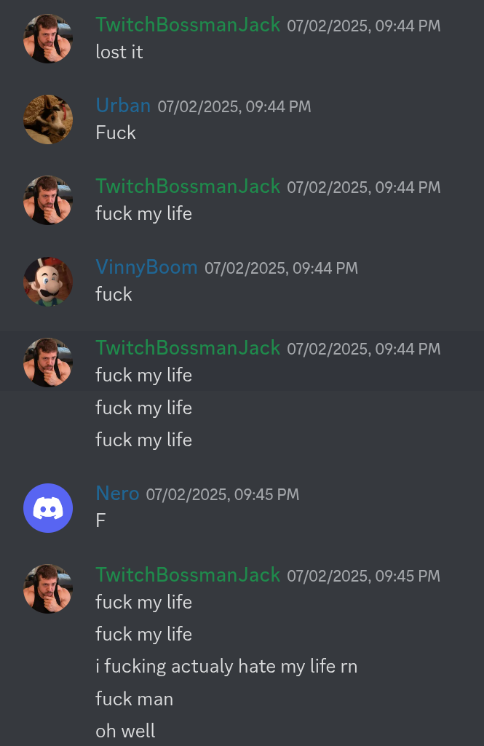
Task: Open TwitchBossmanJack avatar below Urban's message
Action: click(48, 200)
